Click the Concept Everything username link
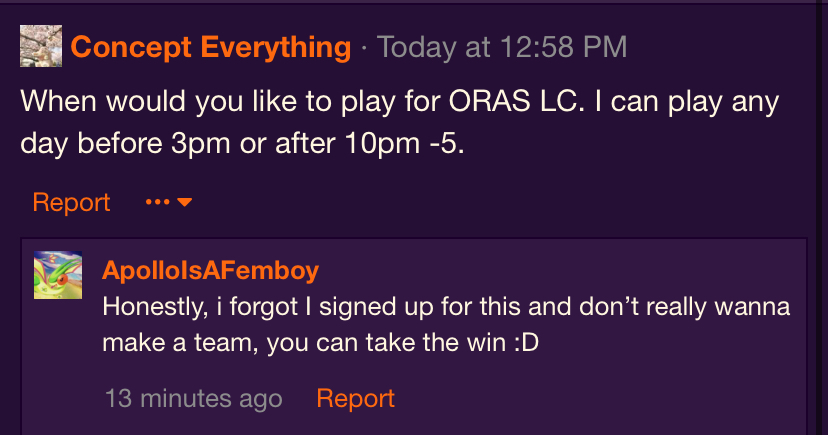The height and width of the screenshot is (435, 828). [x=211, y=48]
